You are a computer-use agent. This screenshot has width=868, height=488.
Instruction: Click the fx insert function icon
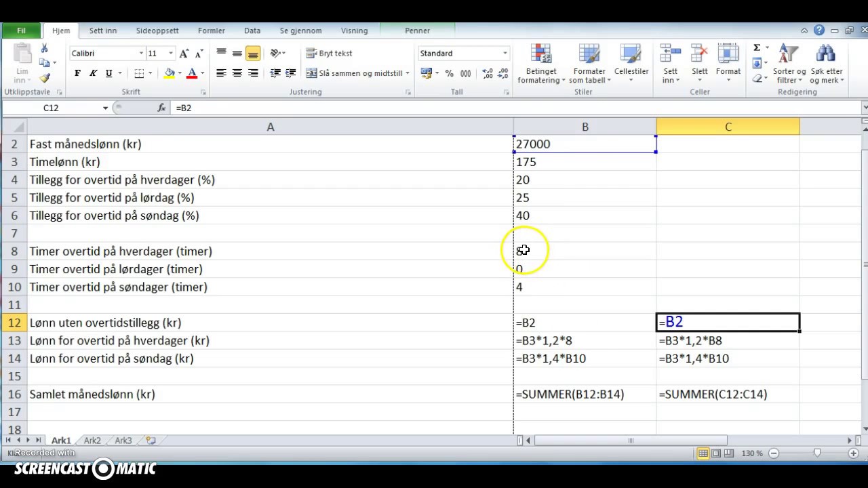pos(161,108)
